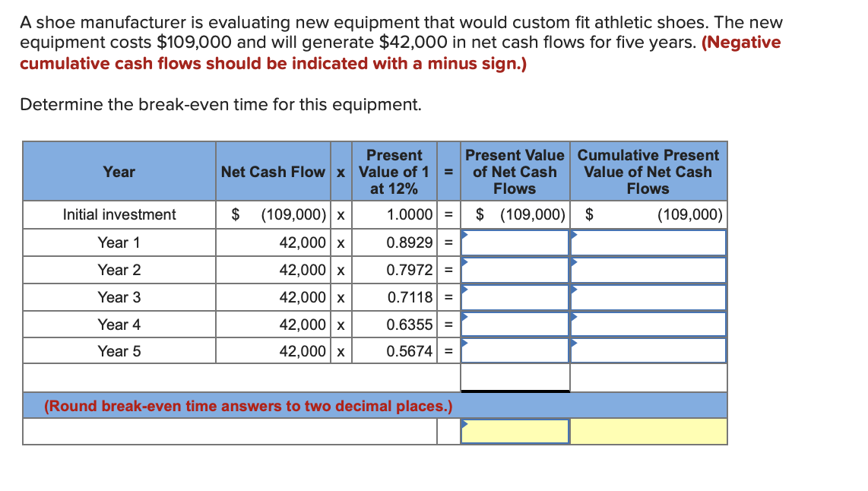Click the Cumulative Present Value column header
Viewport: 868px width, 491px height.
coord(648,172)
